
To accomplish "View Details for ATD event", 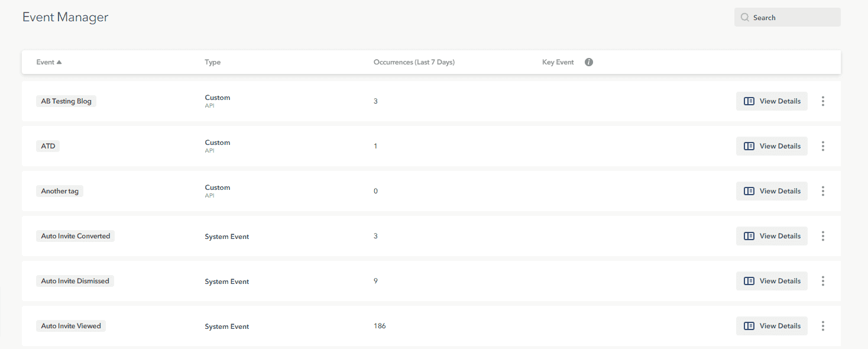I will (772, 146).
